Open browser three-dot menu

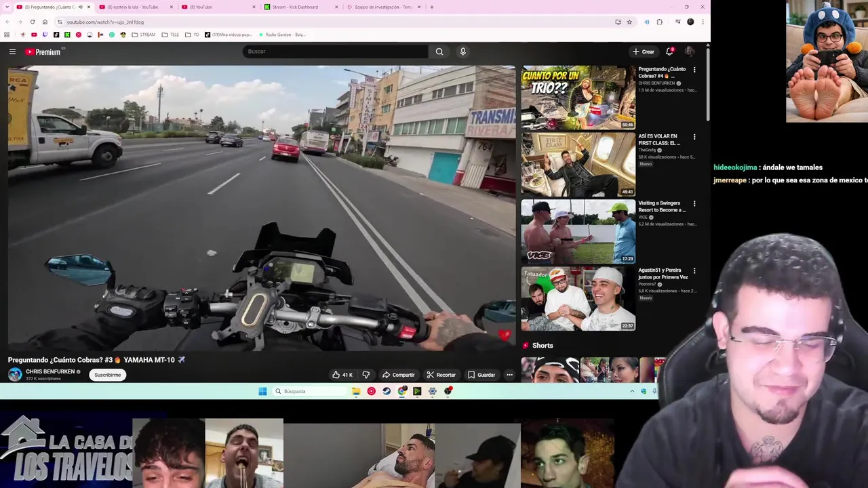[703, 22]
